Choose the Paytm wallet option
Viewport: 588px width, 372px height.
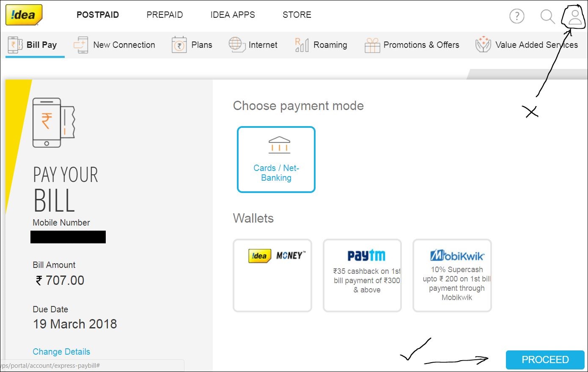[x=362, y=276]
